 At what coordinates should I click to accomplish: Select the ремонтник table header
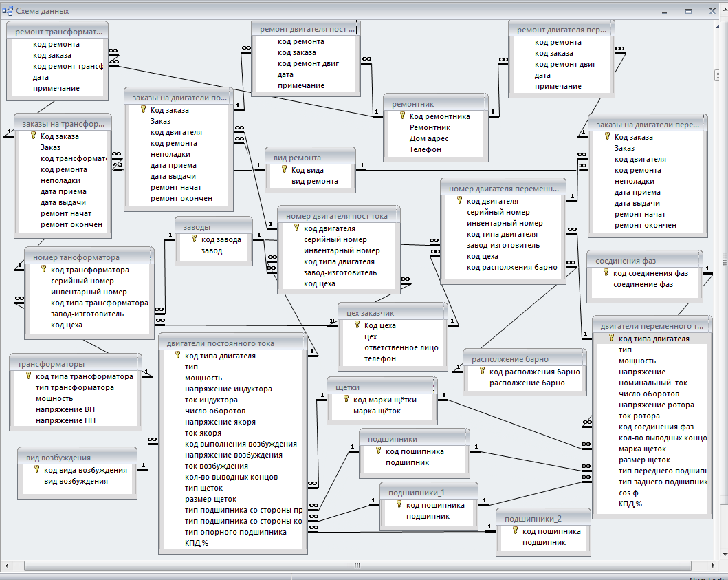pos(436,104)
